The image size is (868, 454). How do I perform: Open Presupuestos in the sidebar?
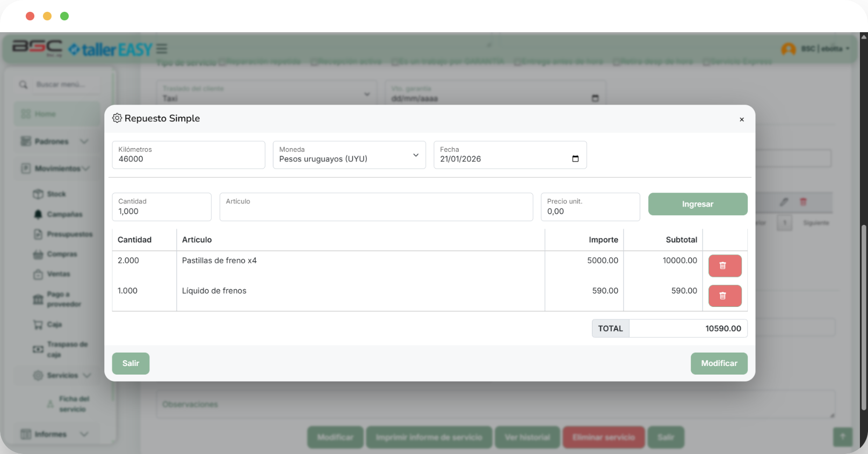coord(63,234)
